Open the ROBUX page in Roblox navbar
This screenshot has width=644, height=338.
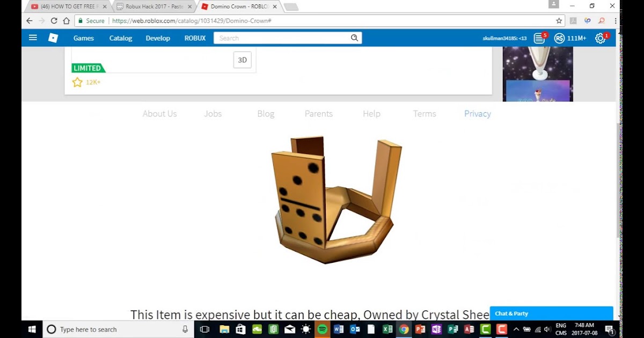pos(195,38)
